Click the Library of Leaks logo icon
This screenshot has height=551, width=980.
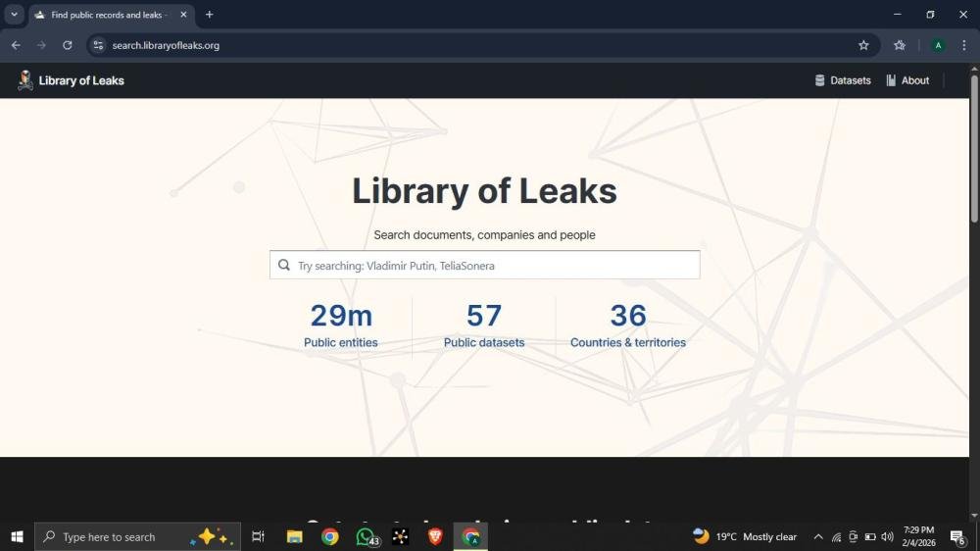(x=25, y=80)
